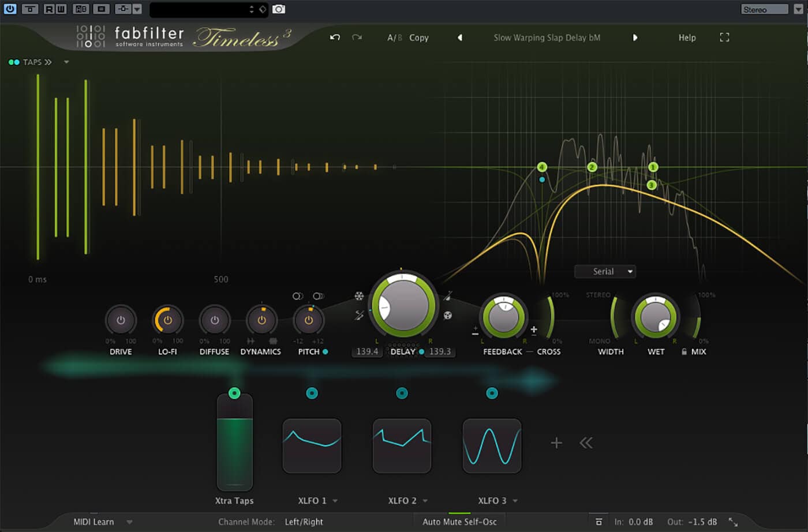Click the dynamics gate icon under DYNAMICS knob

(251, 341)
